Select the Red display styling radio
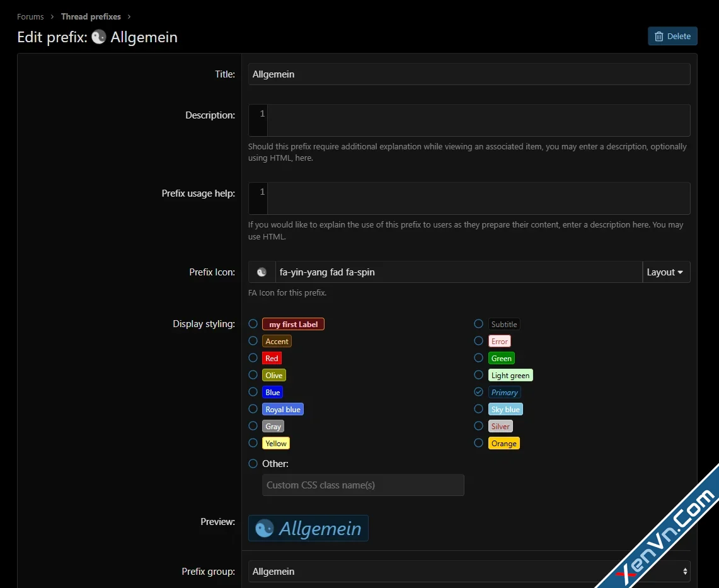Image resolution: width=719 pixels, height=588 pixels. (x=253, y=358)
